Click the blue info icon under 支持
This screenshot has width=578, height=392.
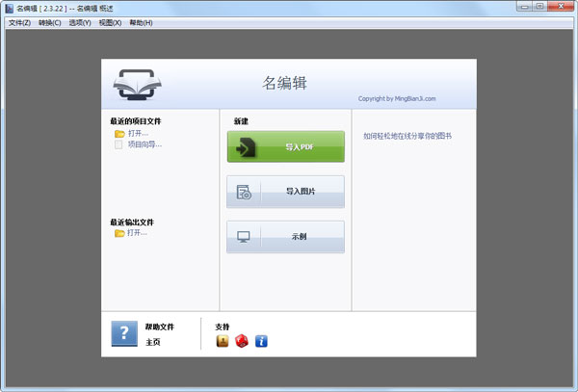[x=261, y=341]
